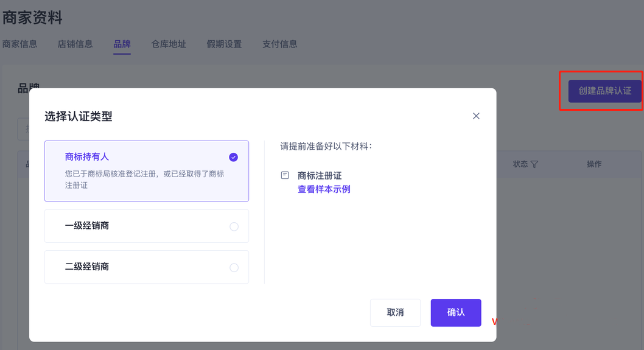This screenshot has width=644, height=350.
Task: Click the 操作 column header
Action: pos(594,164)
